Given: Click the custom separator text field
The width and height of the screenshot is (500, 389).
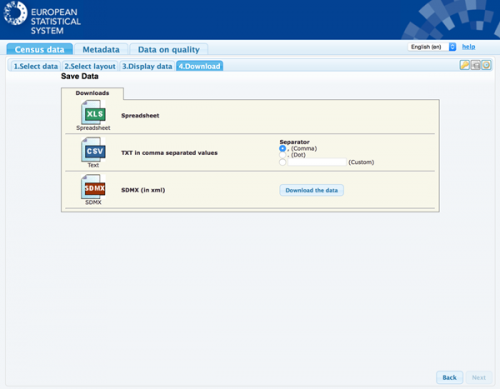Looking at the screenshot, I should (317, 162).
